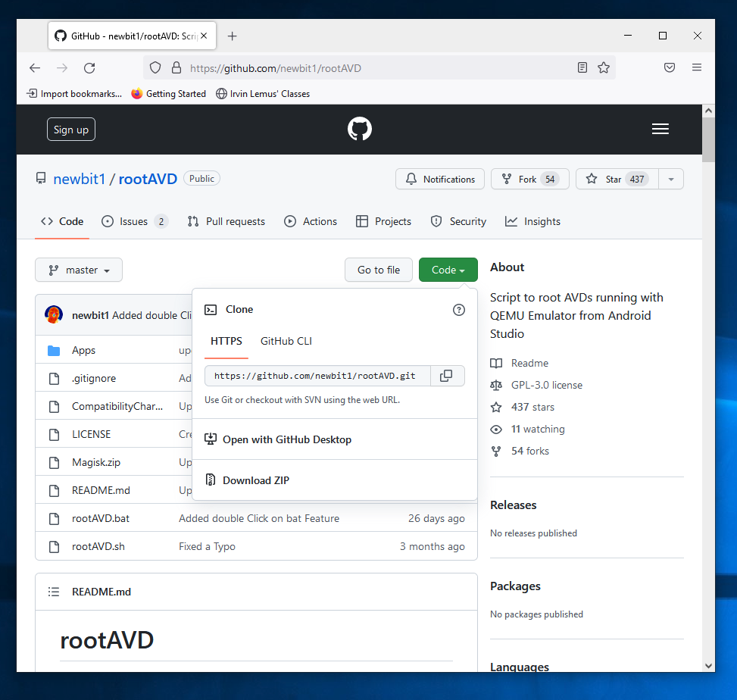737x700 pixels.
Task: Open the Pocket save icon
Action: (x=670, y=67)
